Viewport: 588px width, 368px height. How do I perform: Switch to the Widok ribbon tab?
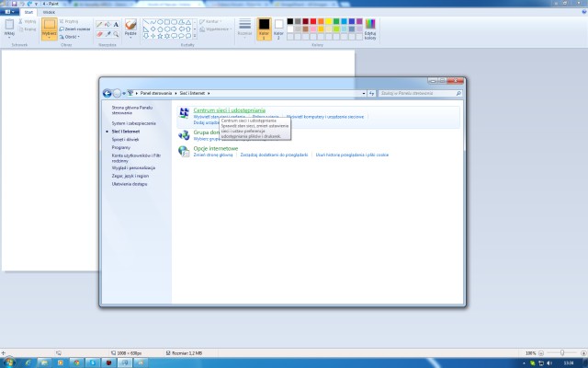(x=49, y=12)
